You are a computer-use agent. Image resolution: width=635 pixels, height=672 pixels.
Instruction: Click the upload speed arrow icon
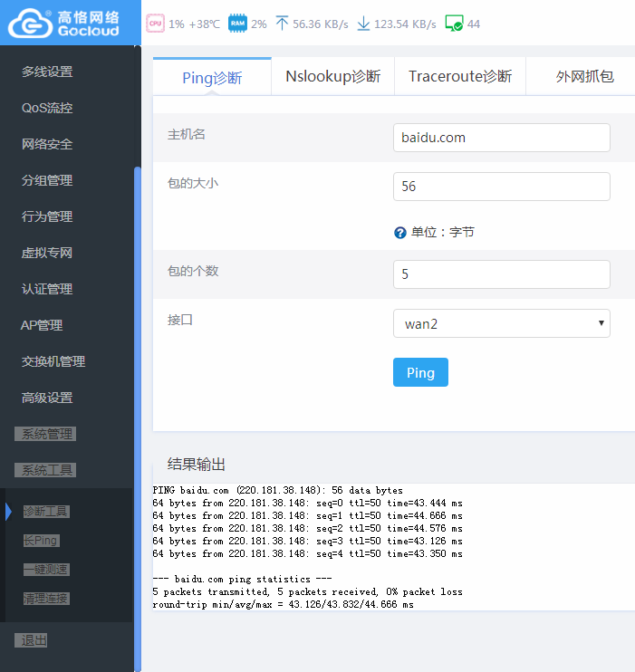pos(282,24)
